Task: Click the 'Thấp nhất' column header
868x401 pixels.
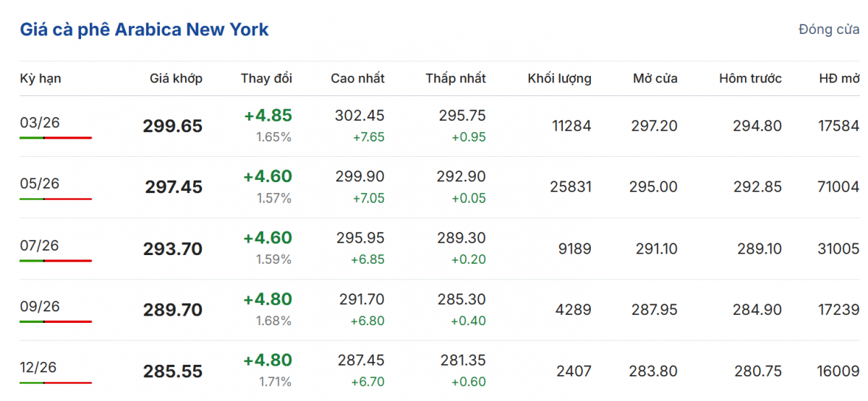Action: [x=456, y=79]
